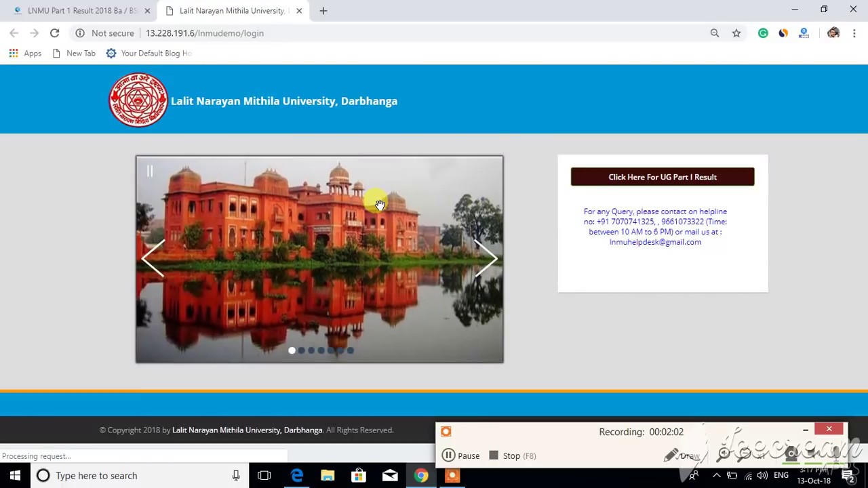Close the recorder panel

click(829, 429)
